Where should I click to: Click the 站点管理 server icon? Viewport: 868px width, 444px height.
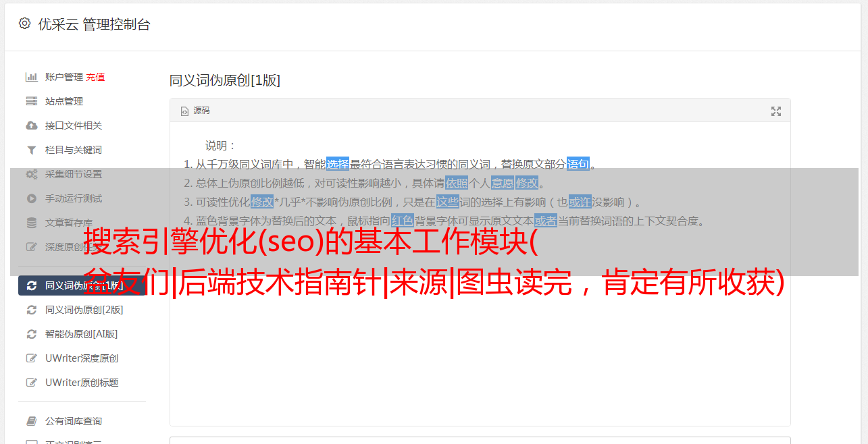coord(31,101)
